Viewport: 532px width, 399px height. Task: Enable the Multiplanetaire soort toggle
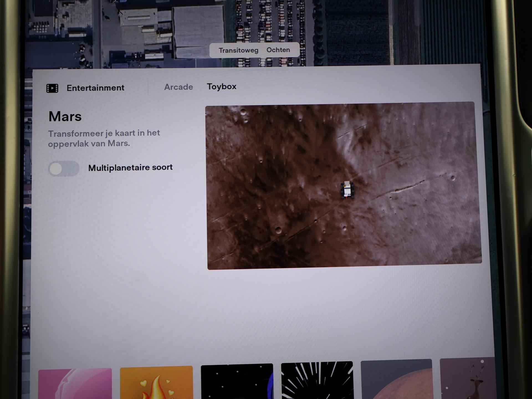tap(64, 168)
